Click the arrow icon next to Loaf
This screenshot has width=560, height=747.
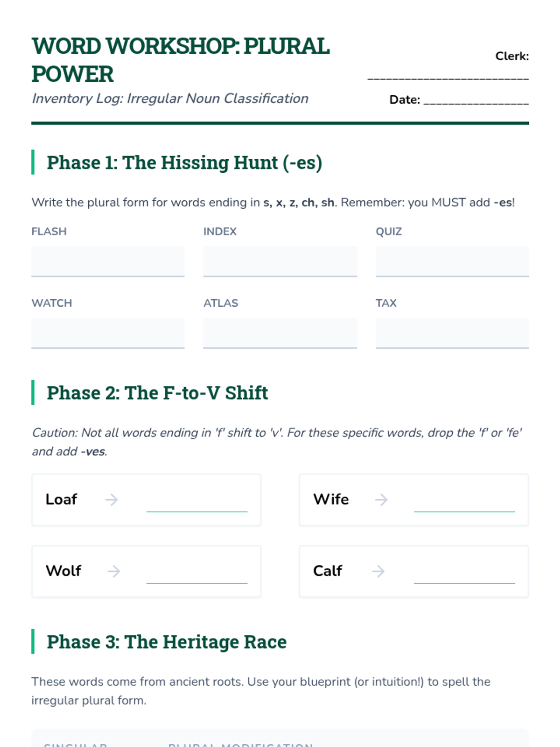pyautogui.click(x=112, y=500)
